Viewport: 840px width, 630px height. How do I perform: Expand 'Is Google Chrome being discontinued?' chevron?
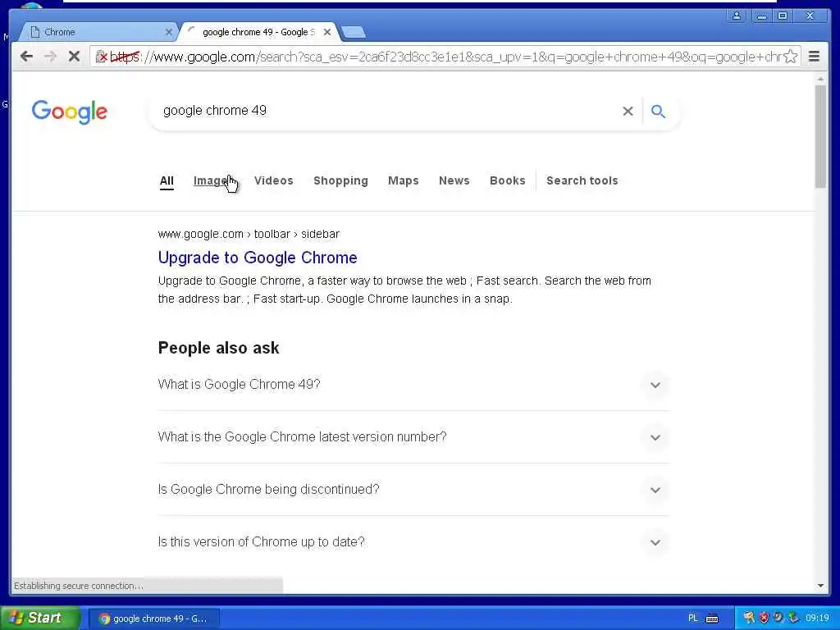pos(655,490)
